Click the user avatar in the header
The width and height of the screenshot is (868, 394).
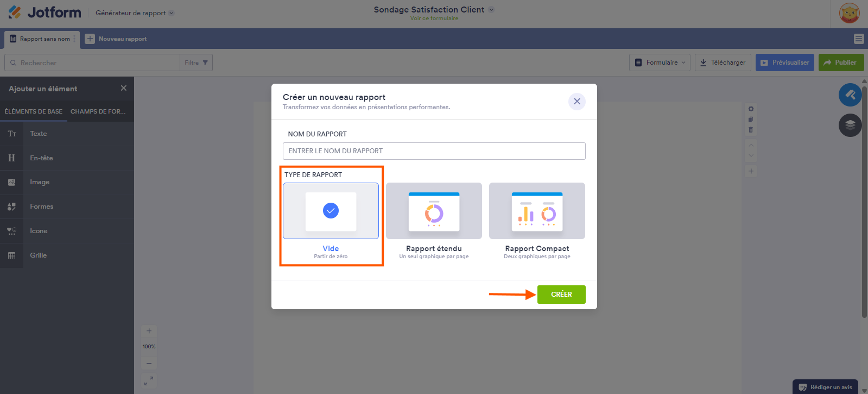click(849, 13)
